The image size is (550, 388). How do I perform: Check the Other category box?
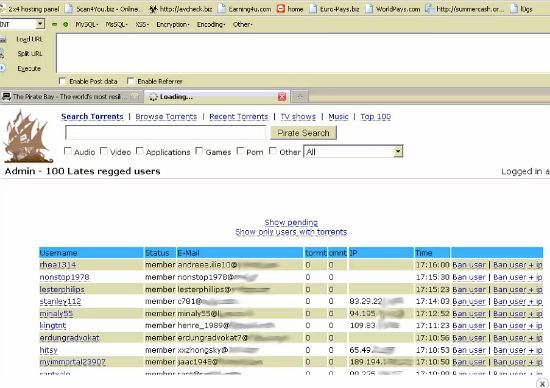(x=273, y=151)
